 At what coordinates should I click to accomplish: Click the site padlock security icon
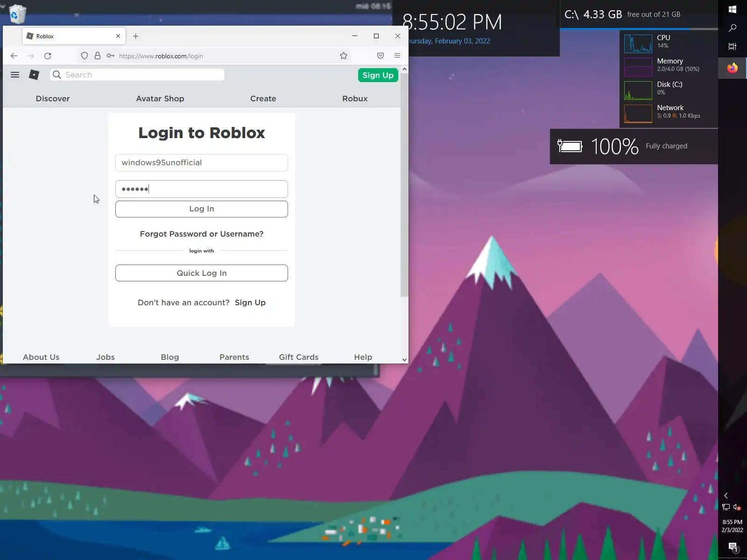tap(98, 56)
